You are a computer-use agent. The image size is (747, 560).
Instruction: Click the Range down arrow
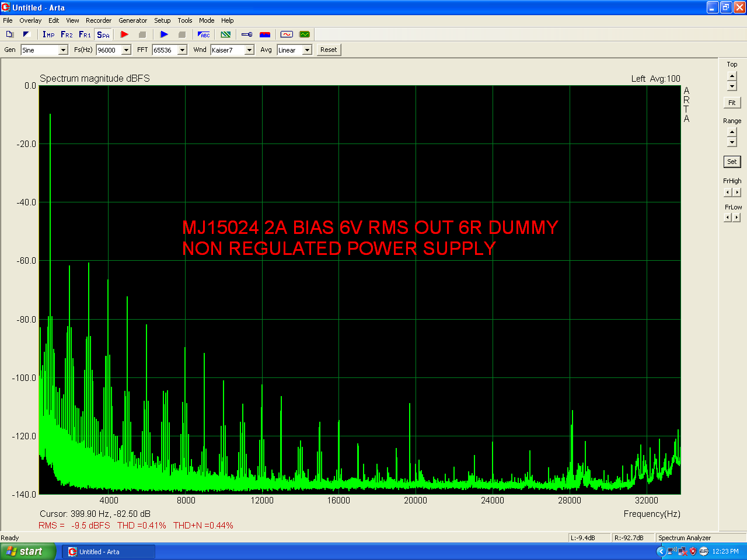tap(732, 142)
